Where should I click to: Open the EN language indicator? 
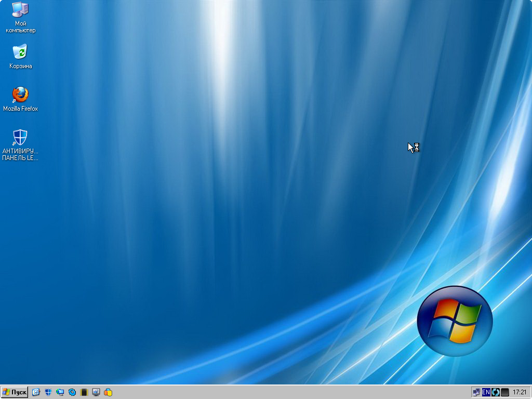486,392
